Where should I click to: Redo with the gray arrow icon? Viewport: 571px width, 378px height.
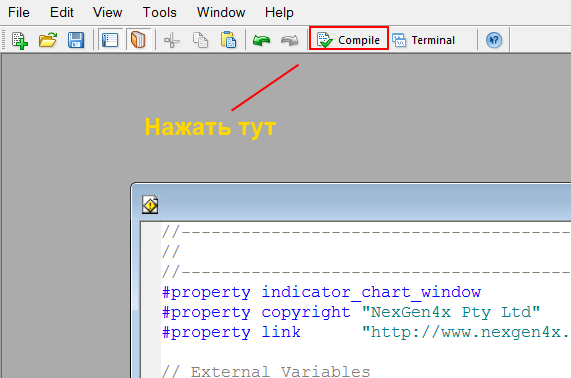(290, 40)
